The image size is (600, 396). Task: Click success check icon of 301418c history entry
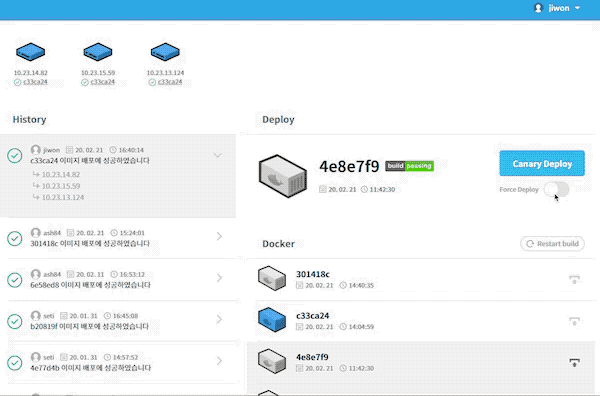[15, 238]
